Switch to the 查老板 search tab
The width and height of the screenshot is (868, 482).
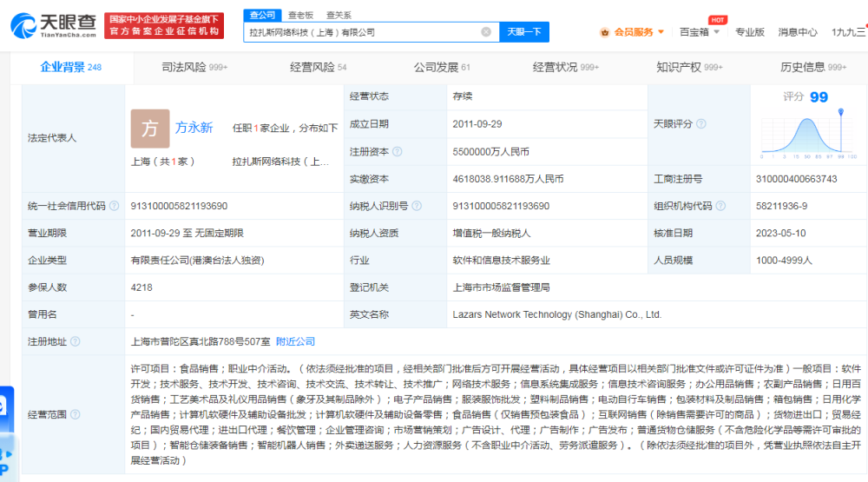coord(300,15)
